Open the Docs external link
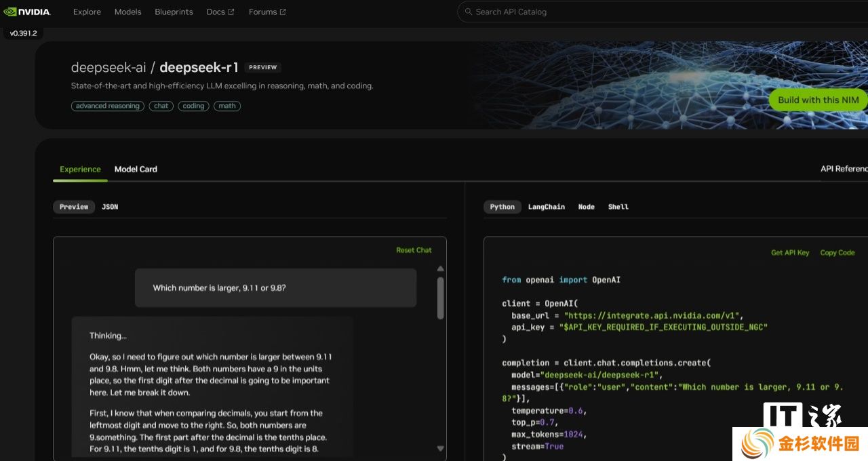The height and width of the screenshot is (461, 868). click(220, 12)
